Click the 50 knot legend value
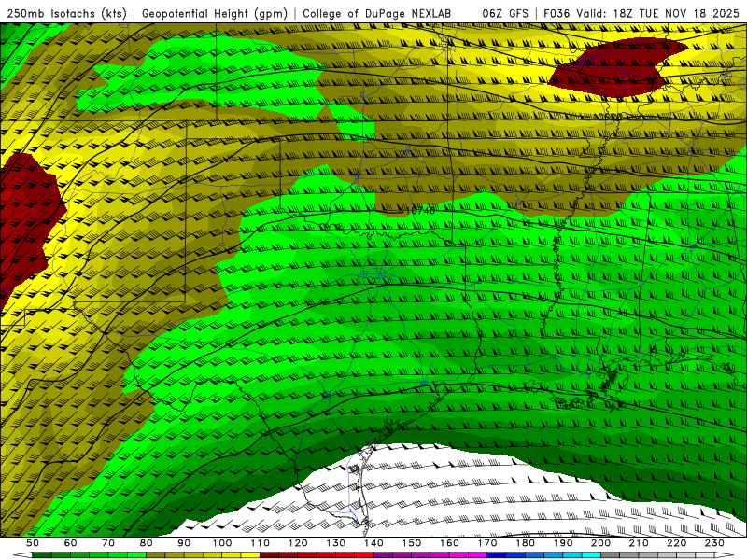The width and height of the screenshot is (747, 560). (33, 543)
